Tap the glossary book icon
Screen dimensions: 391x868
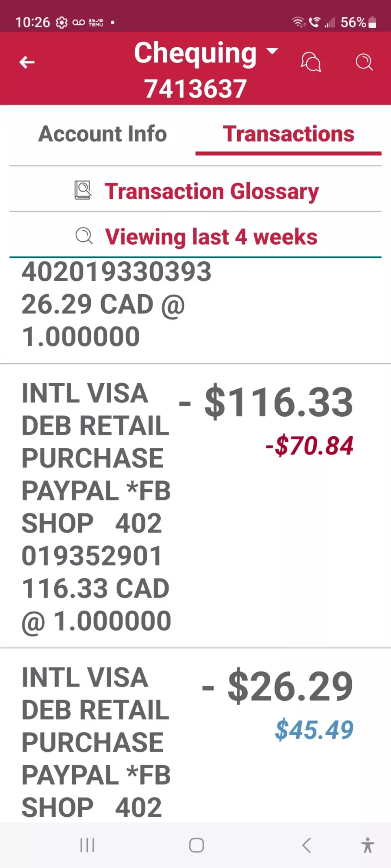[83, 190]
